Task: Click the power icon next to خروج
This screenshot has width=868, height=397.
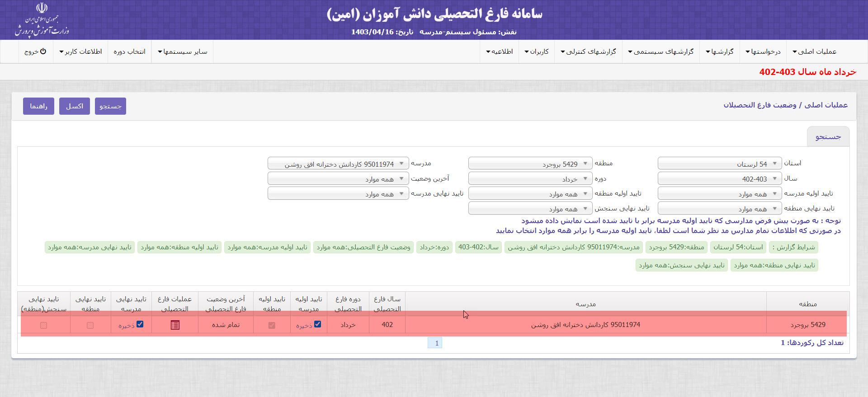Action: click(x=43, y=51)
